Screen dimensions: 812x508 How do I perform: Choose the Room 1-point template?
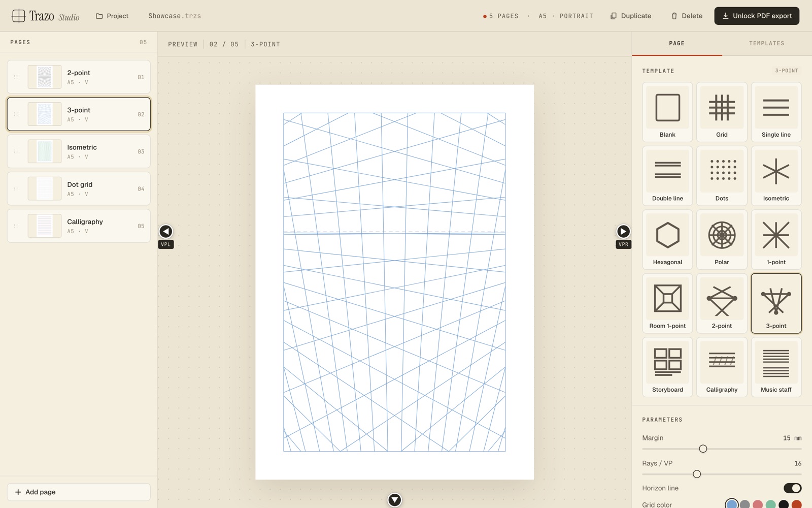(x=667, y=303)
